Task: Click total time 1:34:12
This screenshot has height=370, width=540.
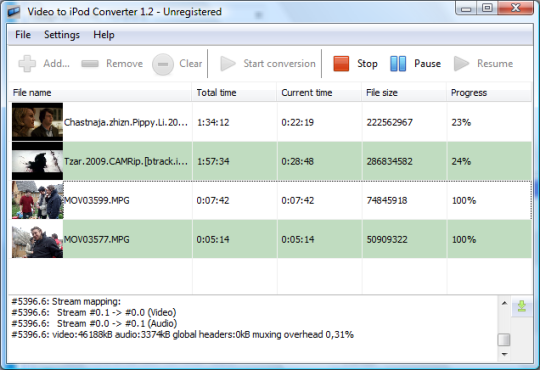Action: (x=213, y=123)
